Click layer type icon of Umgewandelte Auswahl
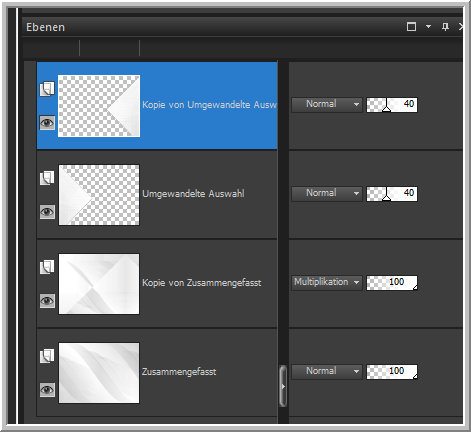Image resolution: width=471 pixels, height=432 pixels. [x=47, y=178]
